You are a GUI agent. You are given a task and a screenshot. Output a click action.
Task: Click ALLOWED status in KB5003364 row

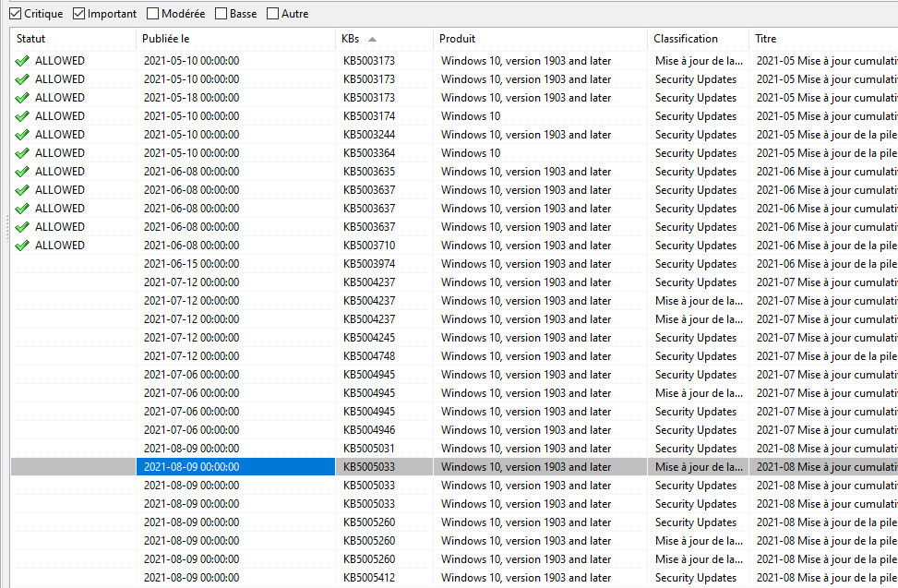tap(60, 153)
